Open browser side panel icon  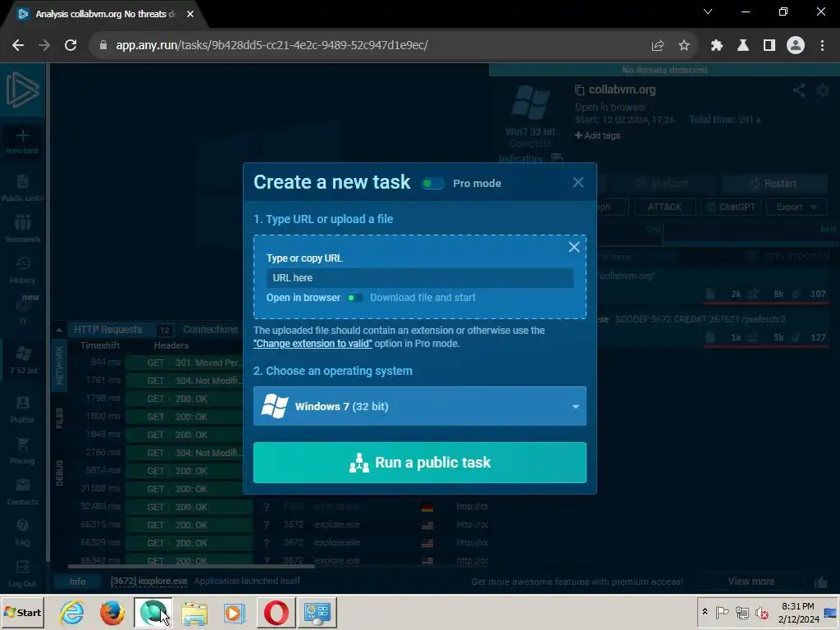coord(769,46)
